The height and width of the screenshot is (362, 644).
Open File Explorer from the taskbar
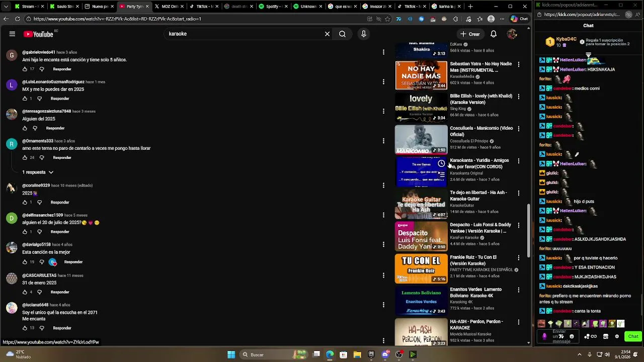(357, 354)
